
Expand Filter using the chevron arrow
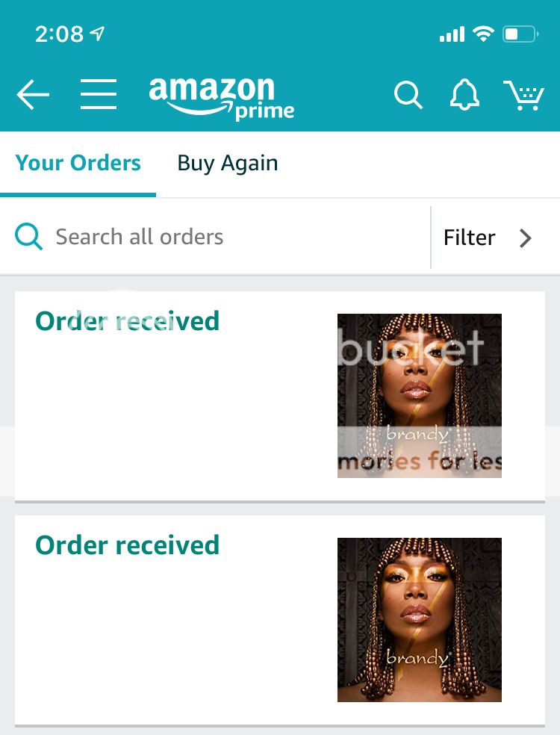(x=526, y=238)
